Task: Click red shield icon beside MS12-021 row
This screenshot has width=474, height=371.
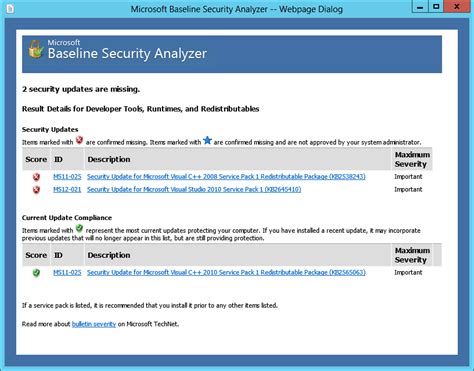Action: (36, 190)
